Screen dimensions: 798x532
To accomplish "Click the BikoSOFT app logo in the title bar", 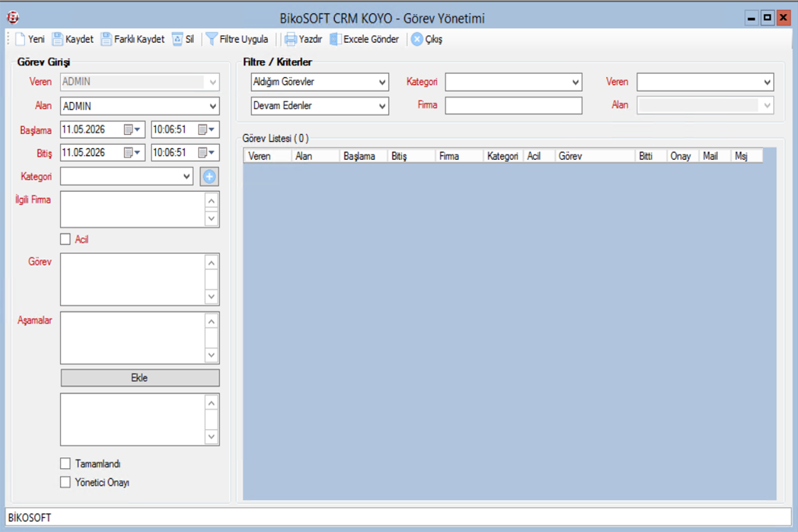I will (x=12, y=18).
